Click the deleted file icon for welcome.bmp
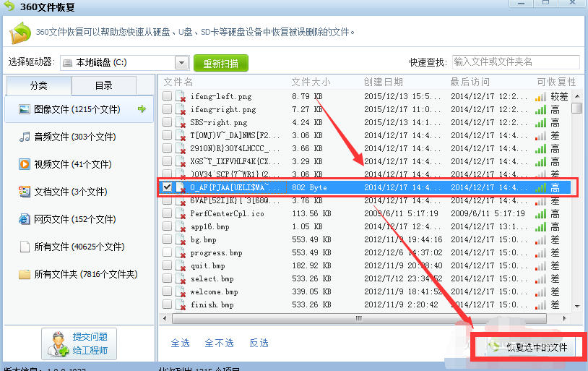The width and height of the screenshot is (588, 371). tap(181, 291)
